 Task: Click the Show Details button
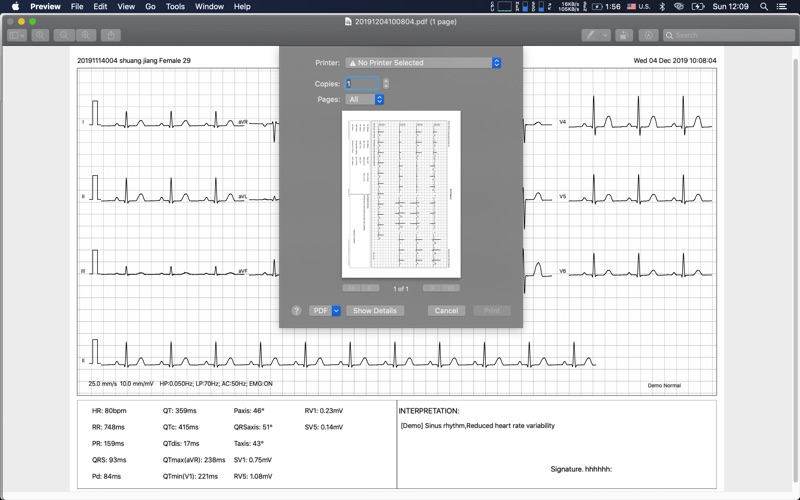coord(375,311)
